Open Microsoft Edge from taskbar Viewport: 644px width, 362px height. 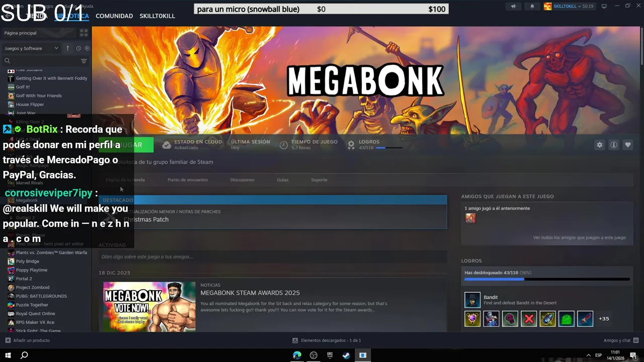(297, 355)
